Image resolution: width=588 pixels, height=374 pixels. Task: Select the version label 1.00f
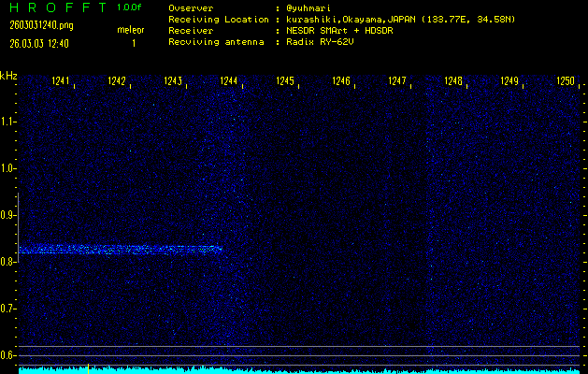pyautogui.click(x=129, y=7)
